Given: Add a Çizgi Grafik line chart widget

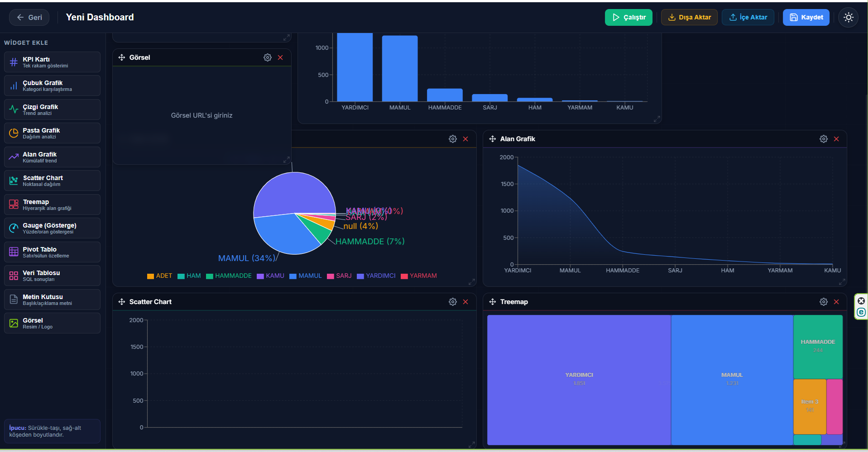Looking at the screenshot, I should (52, 109).
